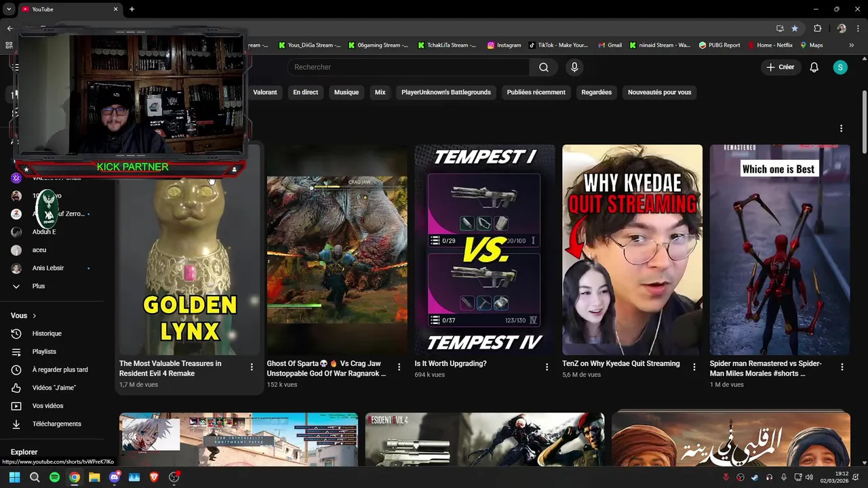Open a new Chrome tab with plus
The height and width of the screenshot is (488, 868).
point(132,9)
